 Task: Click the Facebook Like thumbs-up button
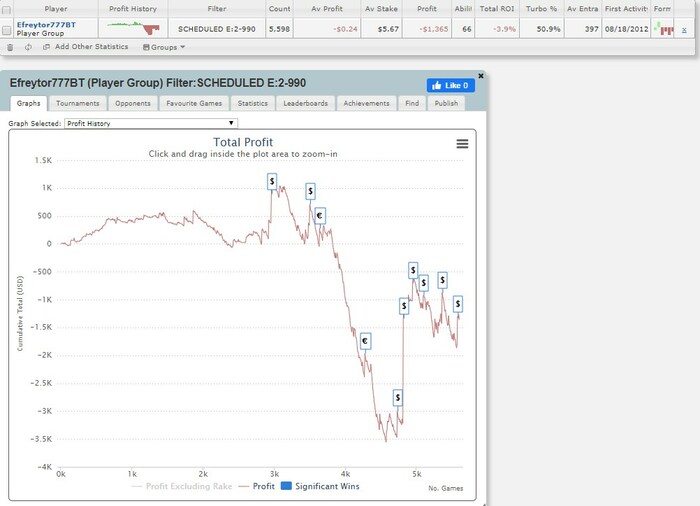(450, 85)
